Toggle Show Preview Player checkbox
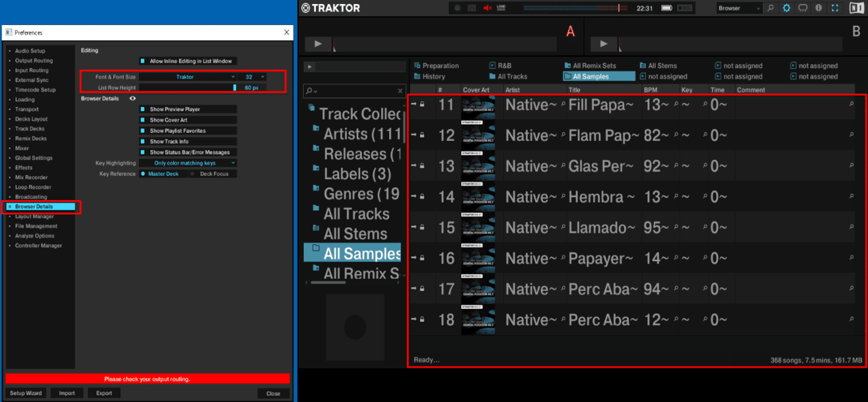The image size is (868, 402). [x=143, y=109]
